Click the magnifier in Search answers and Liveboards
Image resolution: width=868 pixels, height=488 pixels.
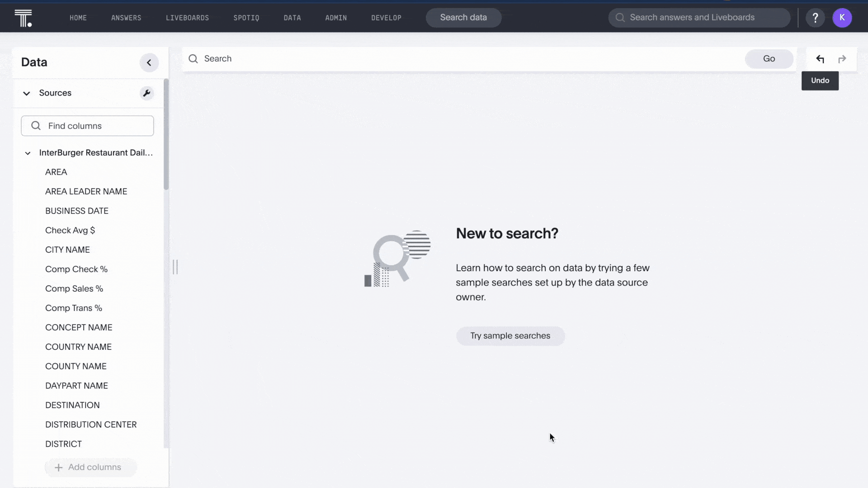click(x=620, y=18)
